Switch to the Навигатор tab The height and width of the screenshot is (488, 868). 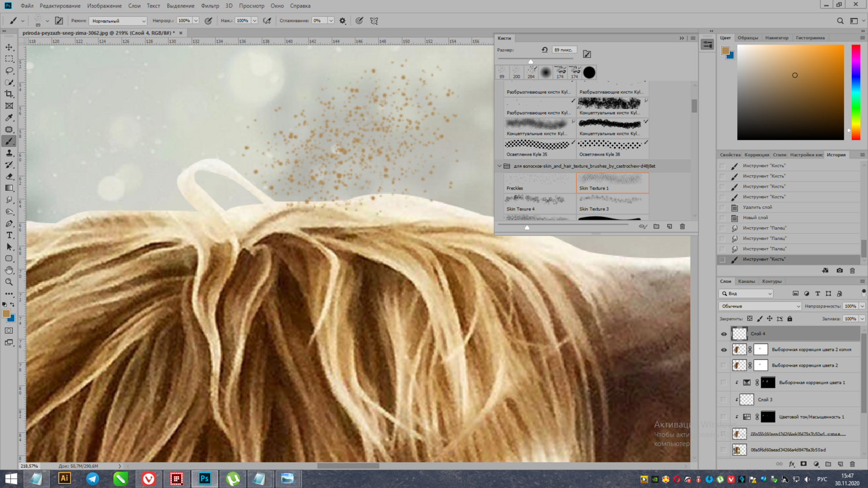tap(777, 38)
